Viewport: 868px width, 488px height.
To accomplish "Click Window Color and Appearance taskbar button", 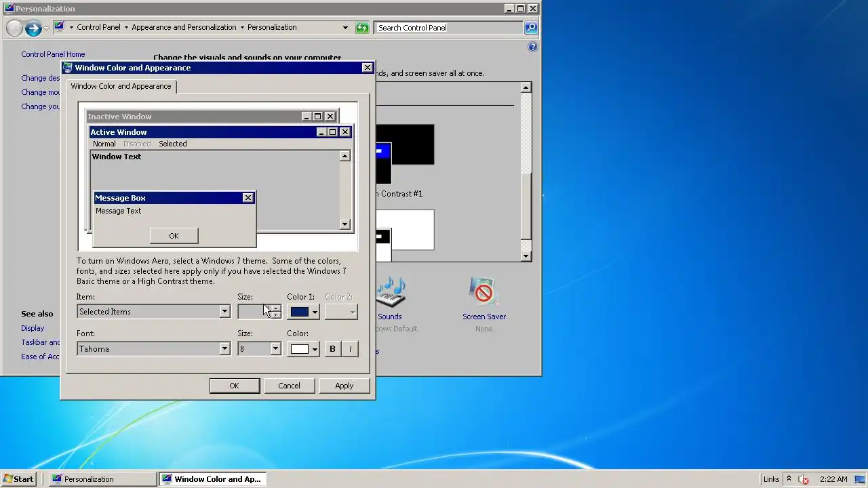I will click(x=213, y=479).
